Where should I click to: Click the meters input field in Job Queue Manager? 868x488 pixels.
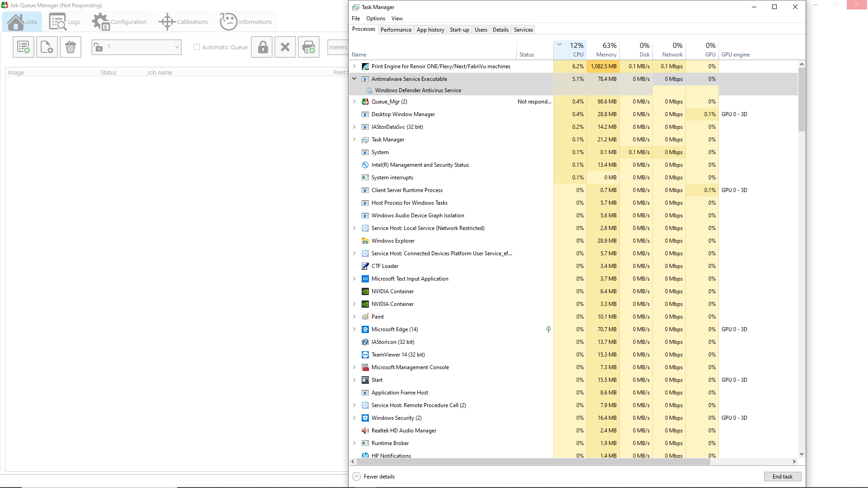[338, 47]
